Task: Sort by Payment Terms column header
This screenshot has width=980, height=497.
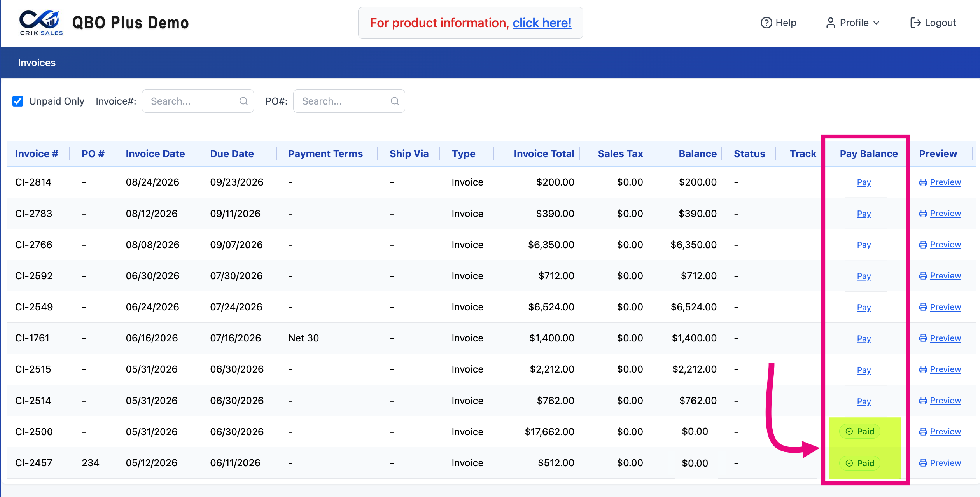Action: [x=325, y=154]
